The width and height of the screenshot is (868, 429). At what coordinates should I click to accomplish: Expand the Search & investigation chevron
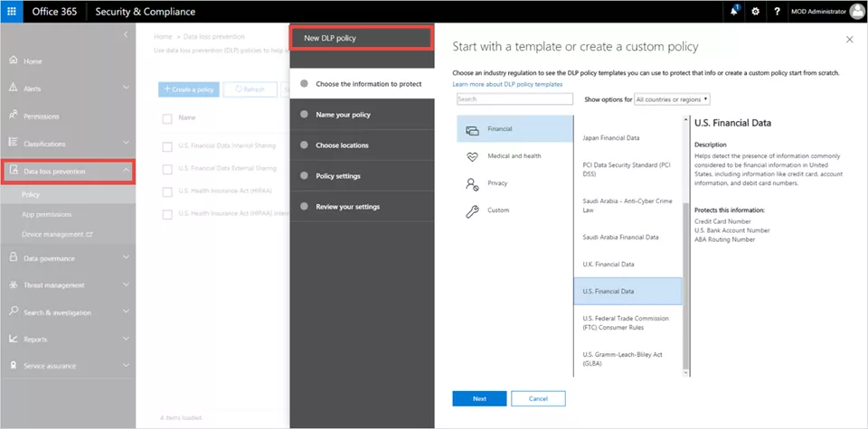pyautogui.click(x=126, y=312)
